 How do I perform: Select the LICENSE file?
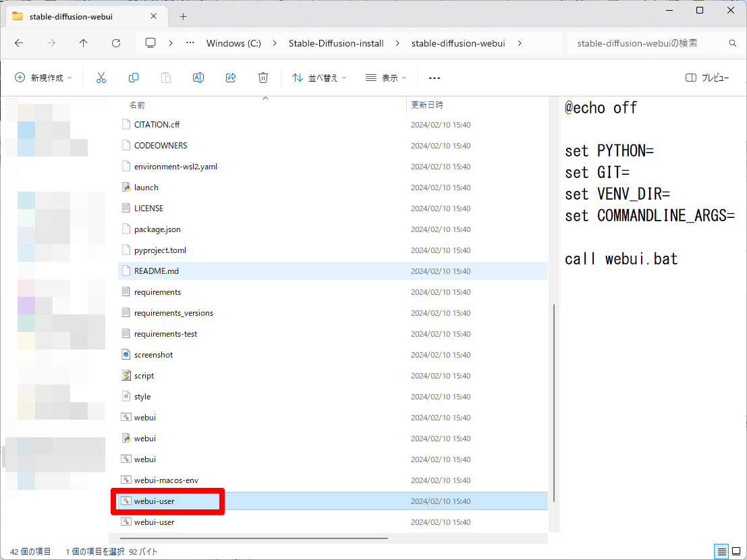[333, 208]
